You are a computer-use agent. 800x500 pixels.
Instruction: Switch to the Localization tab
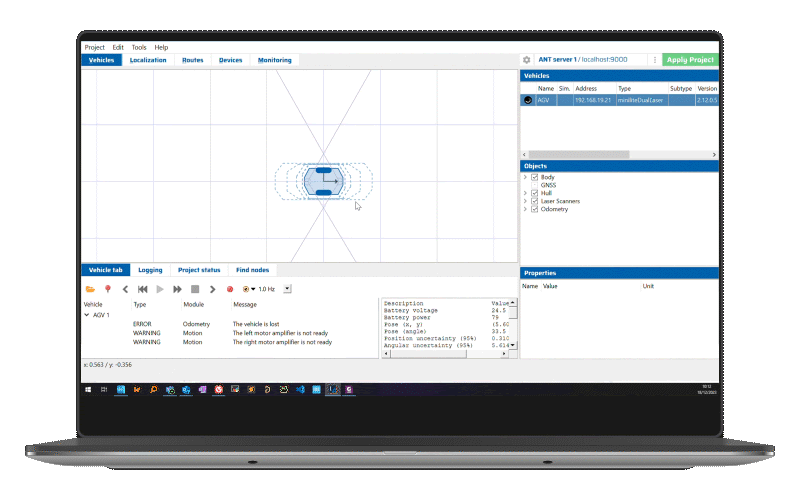[148, 60]
